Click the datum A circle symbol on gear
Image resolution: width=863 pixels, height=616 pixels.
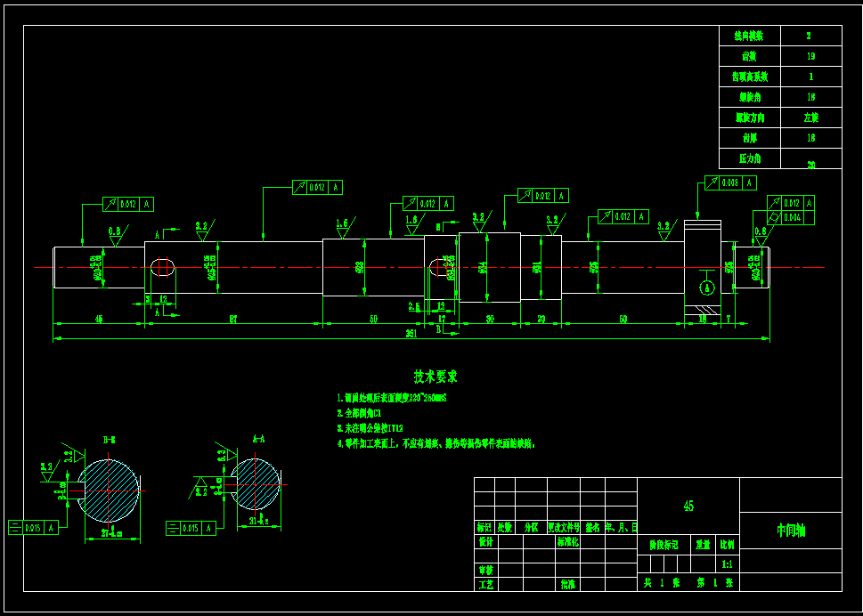click(706, 287)
